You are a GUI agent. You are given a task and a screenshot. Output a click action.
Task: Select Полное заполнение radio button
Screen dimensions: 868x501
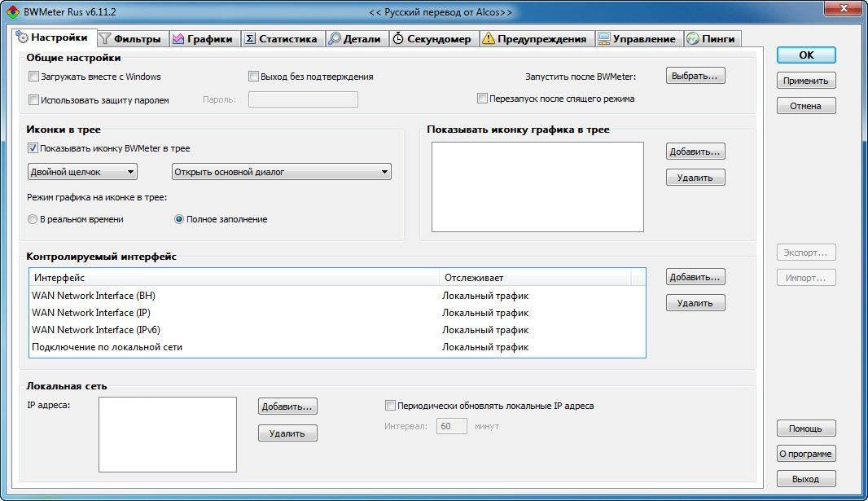coord(179,219)
